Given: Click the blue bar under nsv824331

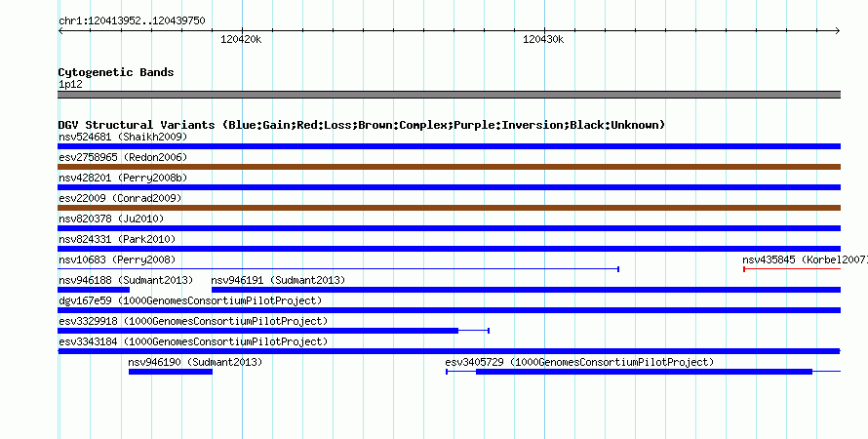Looking at the screenshot, I should (449, 249).
